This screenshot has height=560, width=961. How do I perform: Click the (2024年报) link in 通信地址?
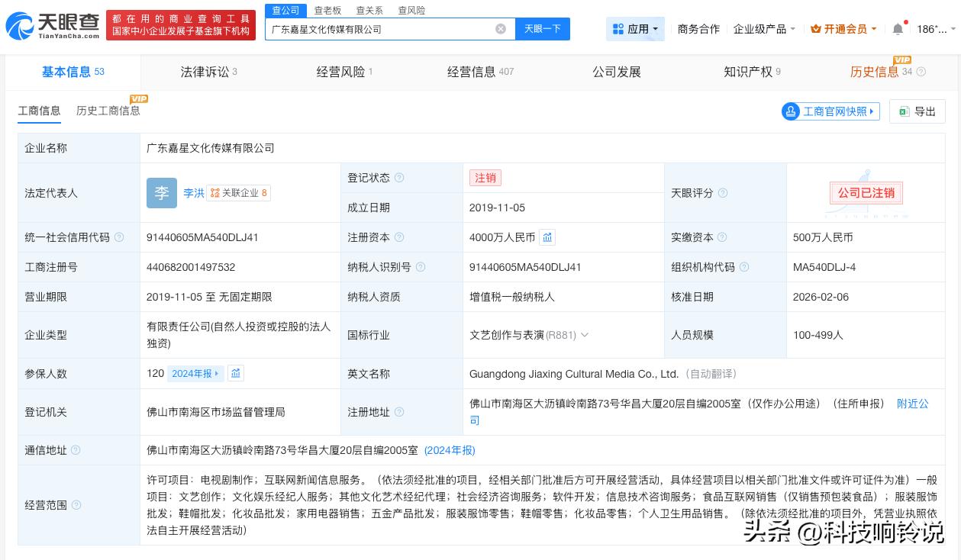tap(450, 450)
